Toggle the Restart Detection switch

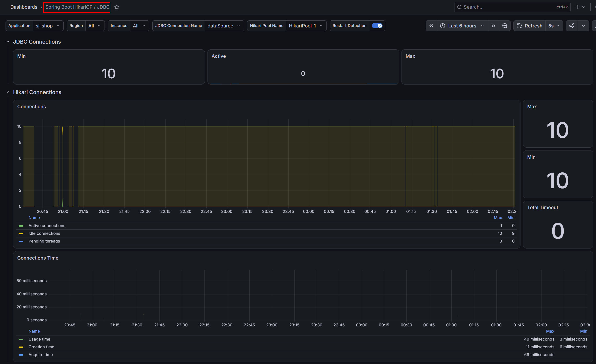(x=377, y=26)
